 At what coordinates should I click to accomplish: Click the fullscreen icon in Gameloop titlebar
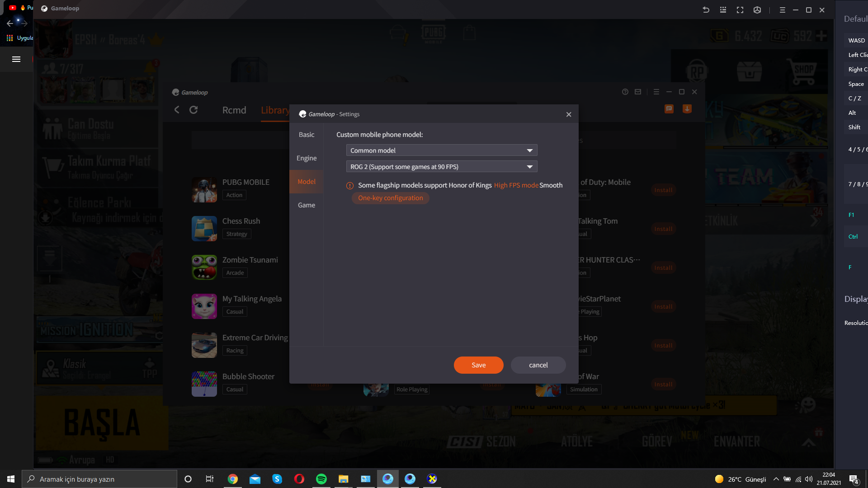tap(740, 10)
